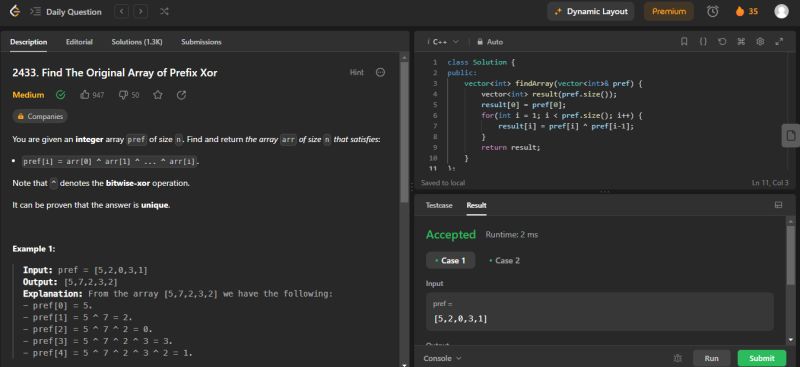Screen dimensions: 800x367
Task: Expand the code editor to fullscreen
Action: pos(779,42)
